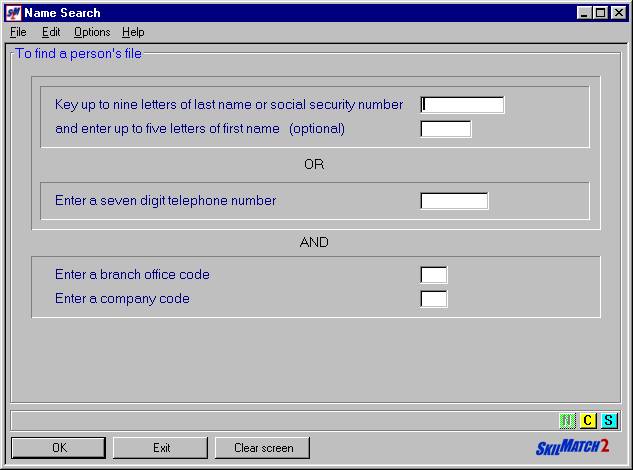Viewport: 633px width, 470px height.
Task: Click the cyan S status icon
Action: click(x=609, y=421)
